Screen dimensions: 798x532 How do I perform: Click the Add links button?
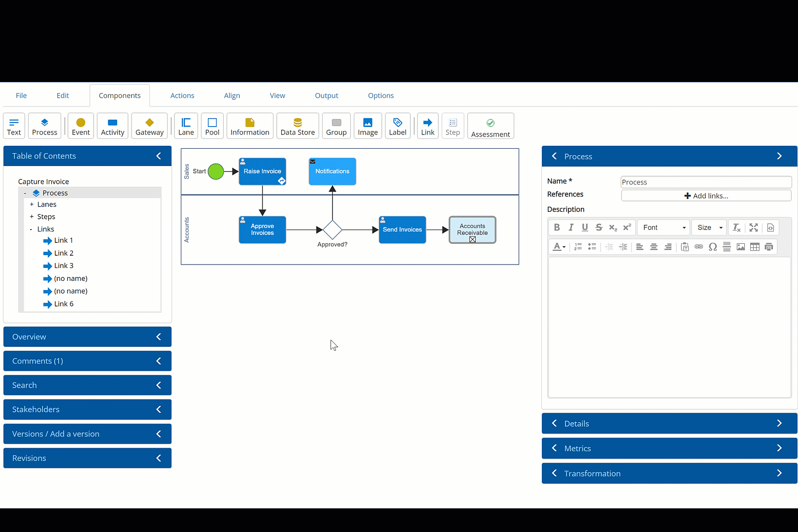pos(706,196)
